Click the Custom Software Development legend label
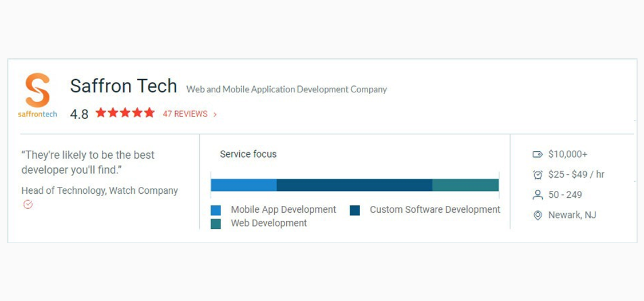The height and width of the screenshot is (301, 644). coord(435,210)
